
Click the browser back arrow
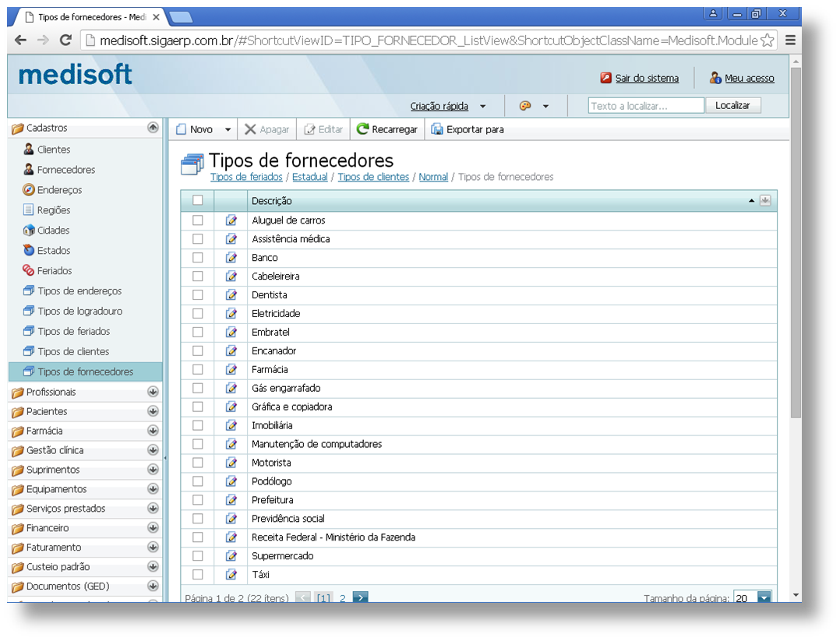[21, 41]
